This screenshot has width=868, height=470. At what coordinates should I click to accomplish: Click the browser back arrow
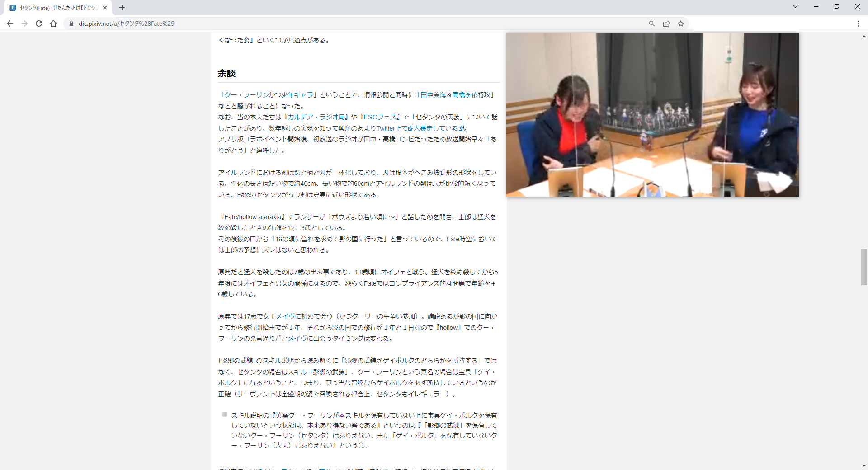coord(10,23)
